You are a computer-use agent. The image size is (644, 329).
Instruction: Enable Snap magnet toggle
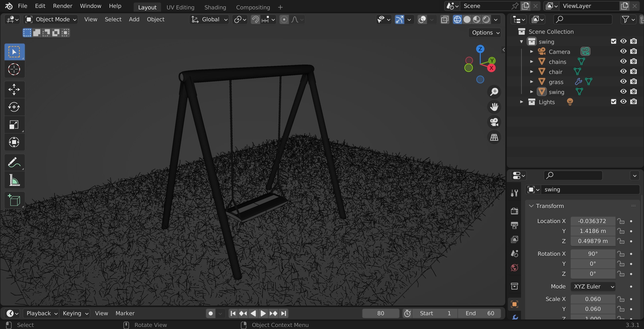click(255, 19)
